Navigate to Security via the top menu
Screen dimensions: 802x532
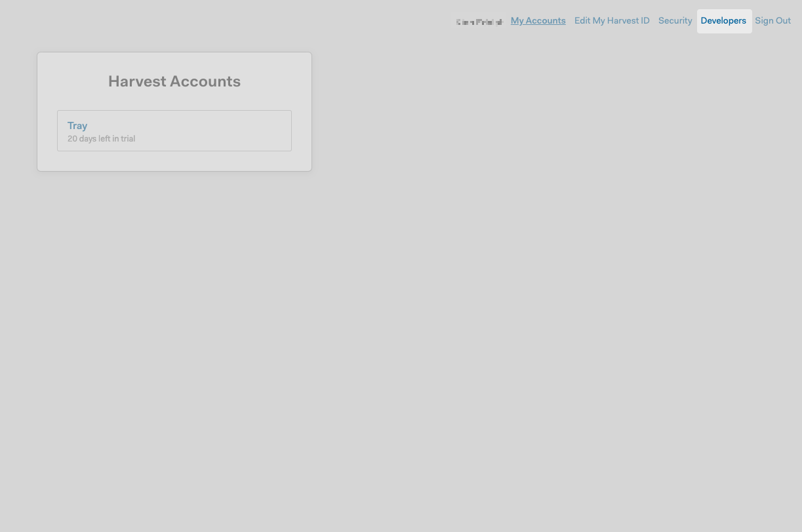click(x=675, y=20)
